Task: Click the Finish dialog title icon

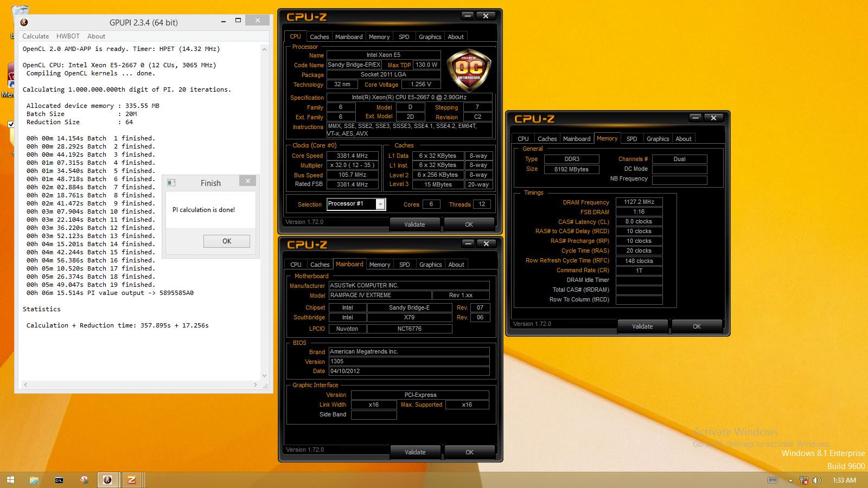Action: pos(171,183)
